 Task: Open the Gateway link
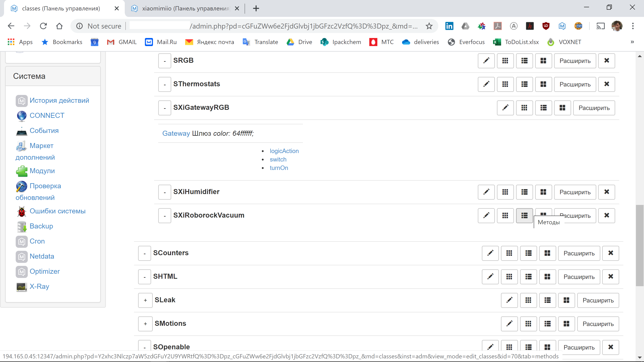tap(176, 133)
